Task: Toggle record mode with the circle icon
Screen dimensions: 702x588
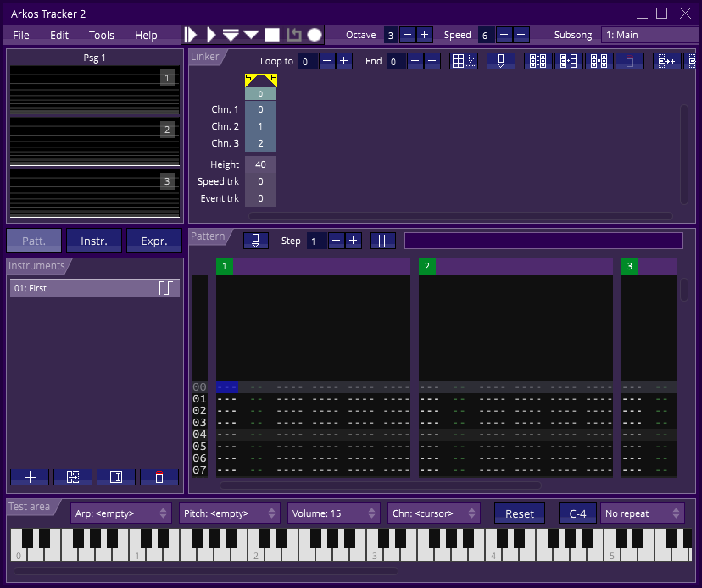Action: click(x=315, y=35)
